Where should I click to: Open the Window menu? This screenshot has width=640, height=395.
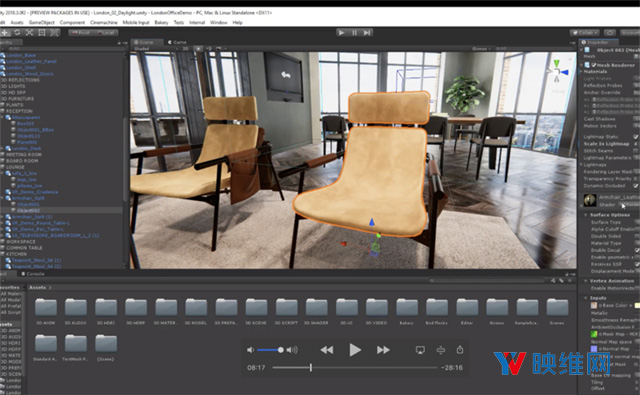(218, 22)
